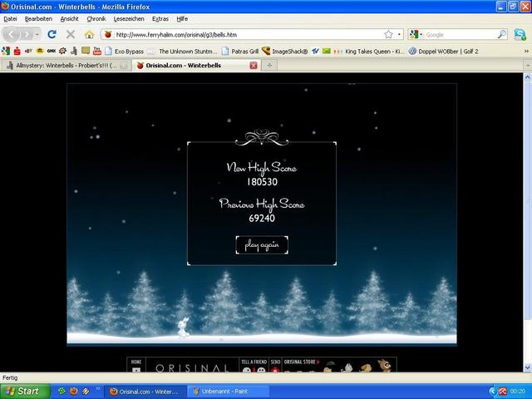Open the Bearbeiten menu

tap(38, 19)
